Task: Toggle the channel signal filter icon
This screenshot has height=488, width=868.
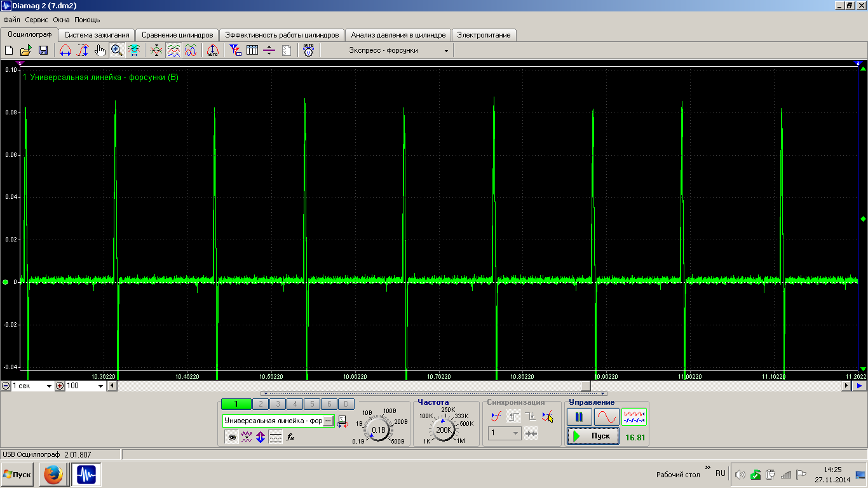Action: [247, 437]
